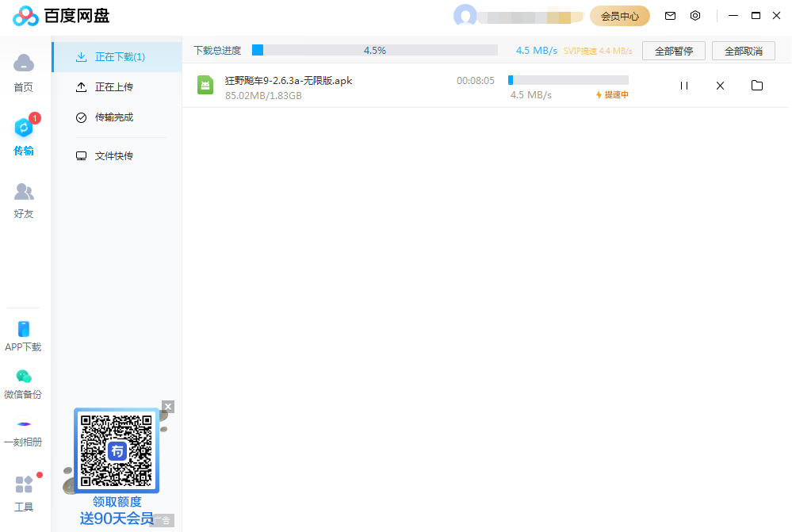Pause the 狂野飙车9 apk download

tap(684, 86)
